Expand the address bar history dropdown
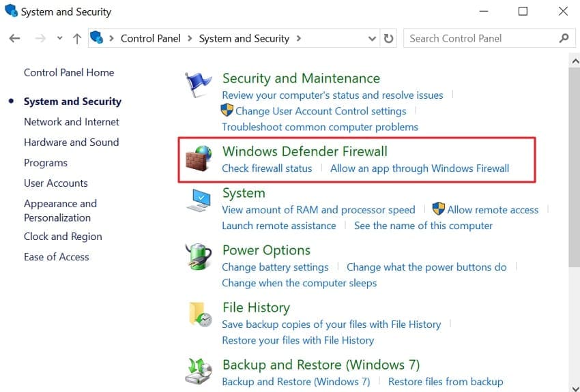 pos(372,38)
